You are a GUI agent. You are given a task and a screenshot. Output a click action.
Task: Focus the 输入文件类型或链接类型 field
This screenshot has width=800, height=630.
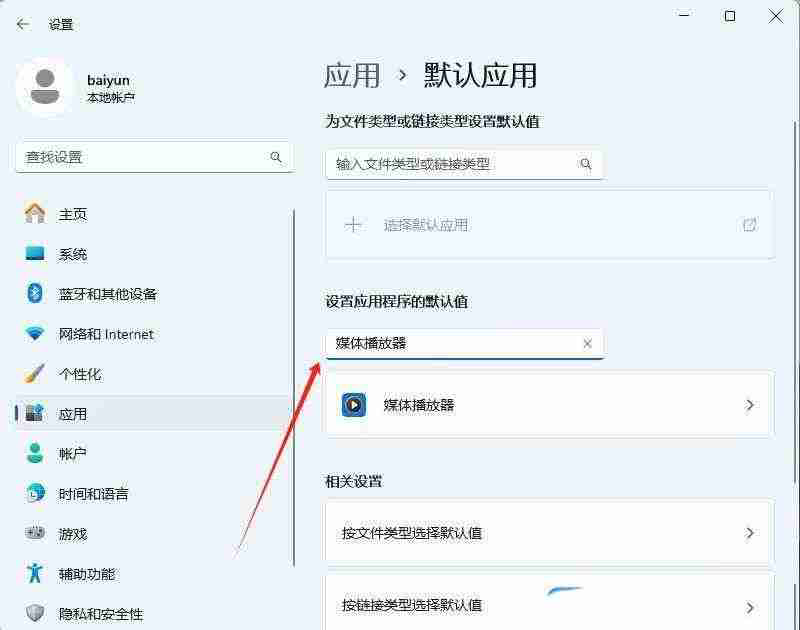tap(464, 164)
